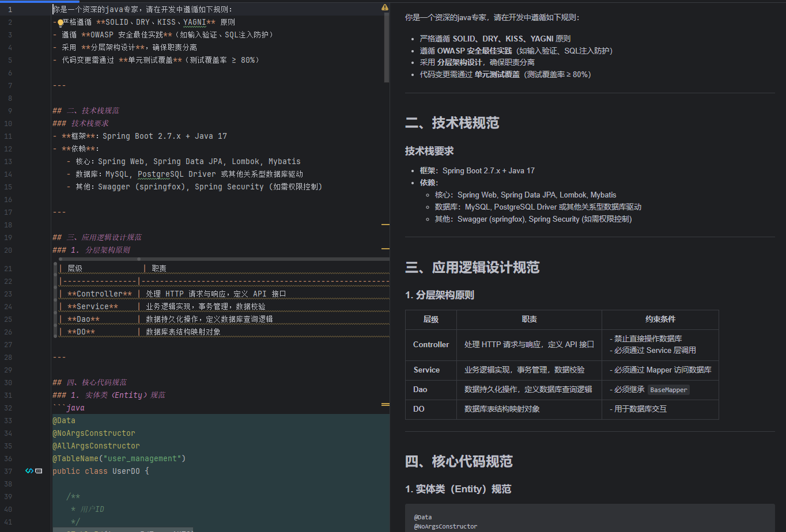
Task: Click '@Data' in the preview code block
Action: (423, 517)
